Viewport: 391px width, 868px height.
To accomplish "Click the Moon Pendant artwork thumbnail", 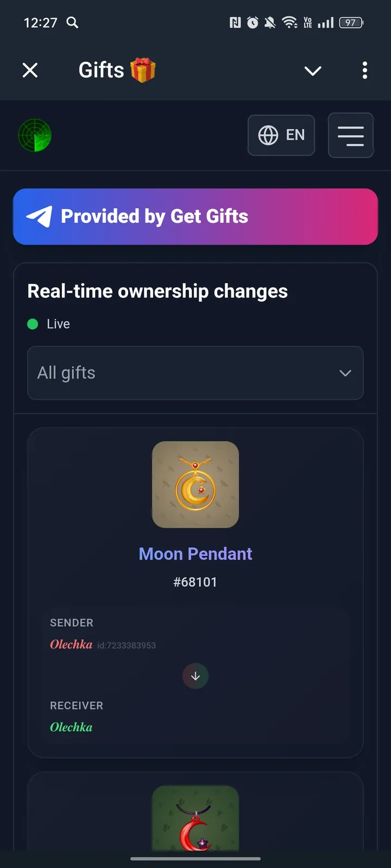I will (x=195, y=484).
